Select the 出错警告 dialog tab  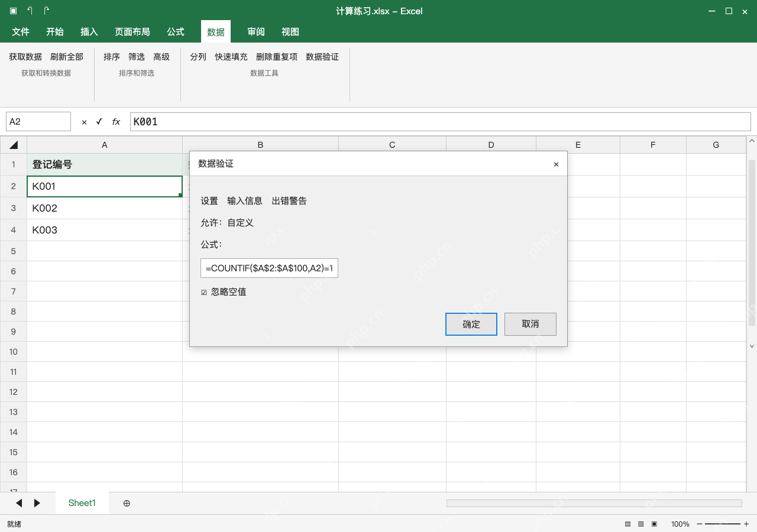(x=289, y=201)
